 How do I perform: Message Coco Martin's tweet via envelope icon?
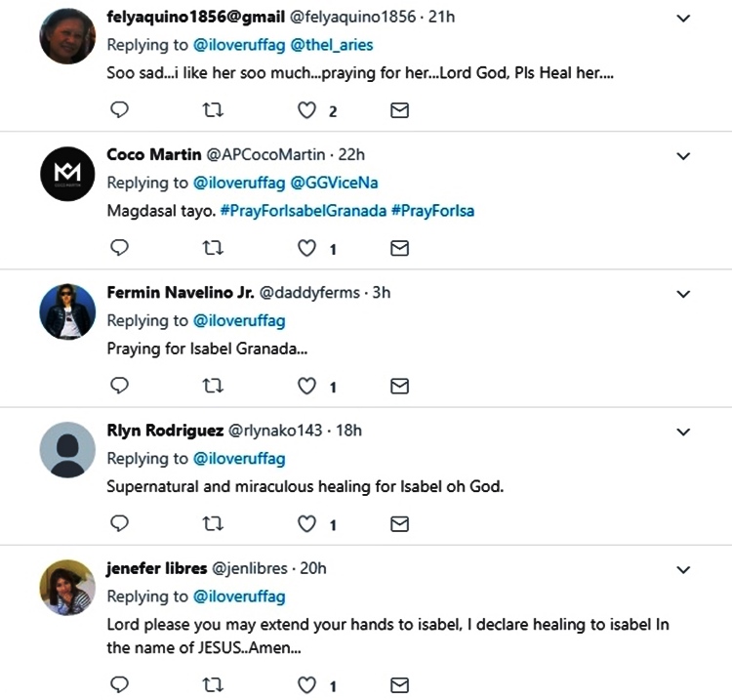pos(399,249)
